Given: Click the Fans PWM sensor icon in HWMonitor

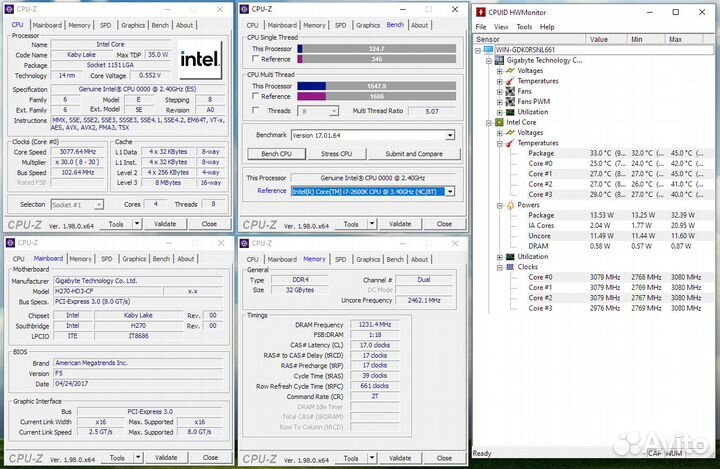Looking at the screenshot, I should [511, 102].
